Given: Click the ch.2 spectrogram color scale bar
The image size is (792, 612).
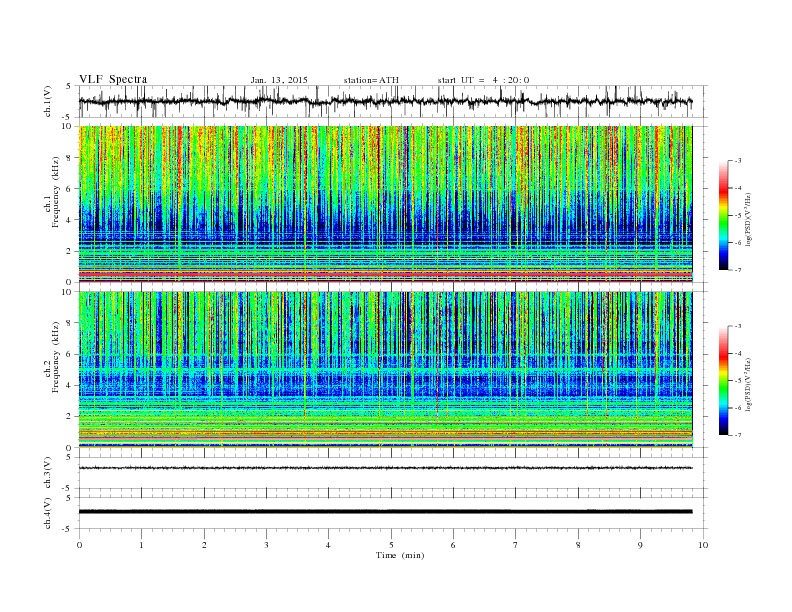Looking at the screenshot, I should click(723, 380).
